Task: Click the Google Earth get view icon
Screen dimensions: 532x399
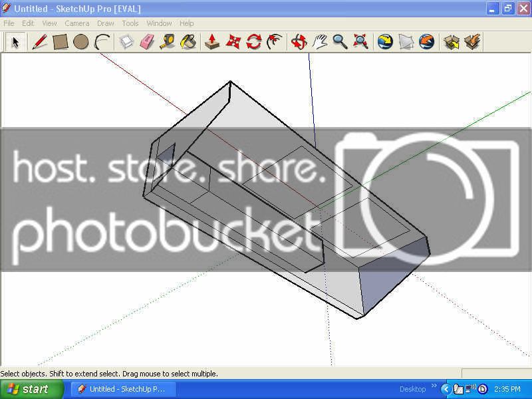Action: pyautogui.click(x=386, y=42)
